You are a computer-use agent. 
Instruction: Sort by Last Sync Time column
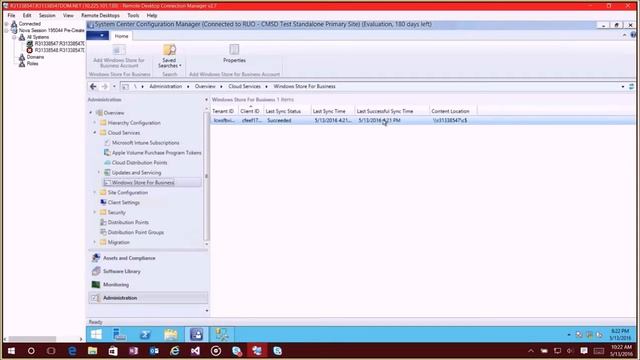click(x=332, y=111)
